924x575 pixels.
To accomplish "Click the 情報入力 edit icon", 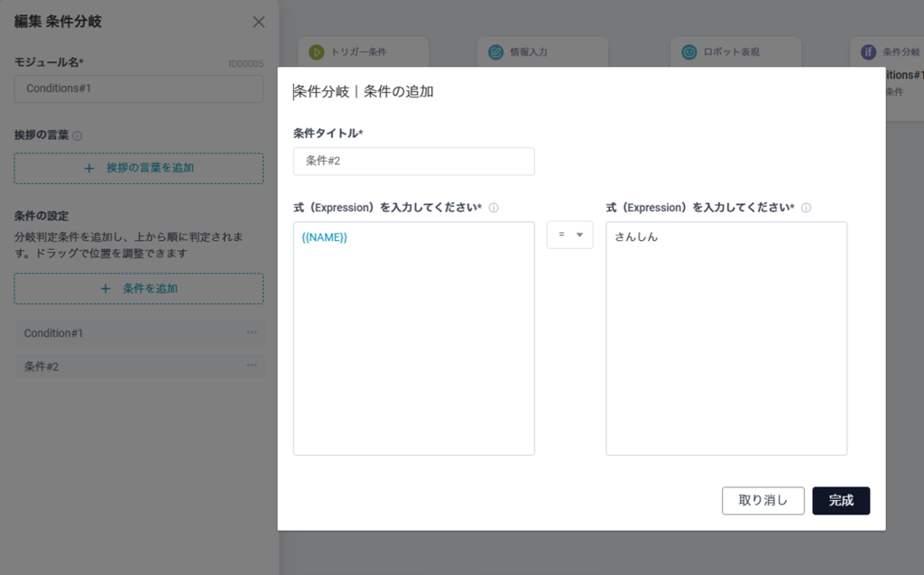I will coord(495,52).
